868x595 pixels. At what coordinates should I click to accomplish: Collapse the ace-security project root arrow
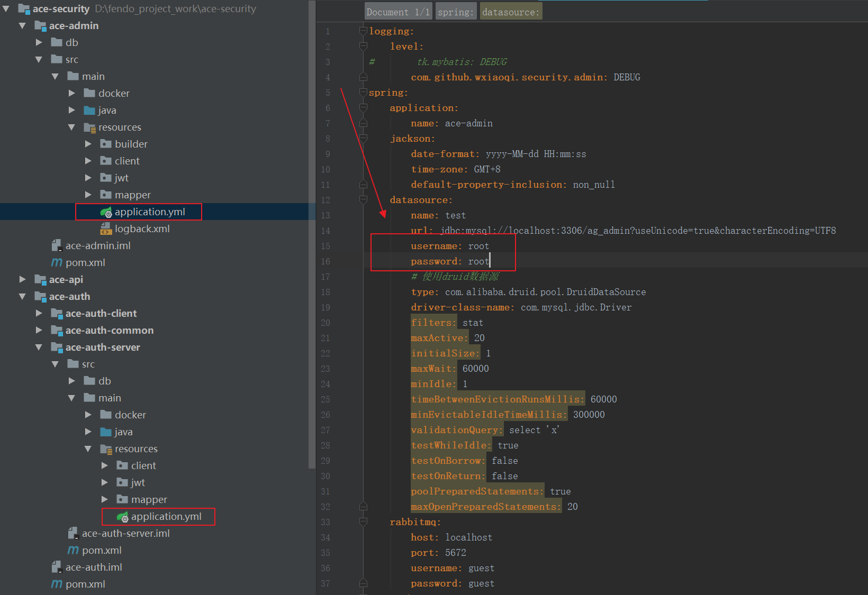pos(6,9)
